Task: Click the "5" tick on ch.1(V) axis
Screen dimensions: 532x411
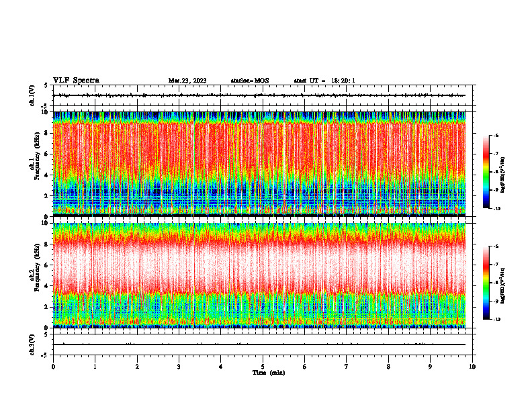Action: 46,85
